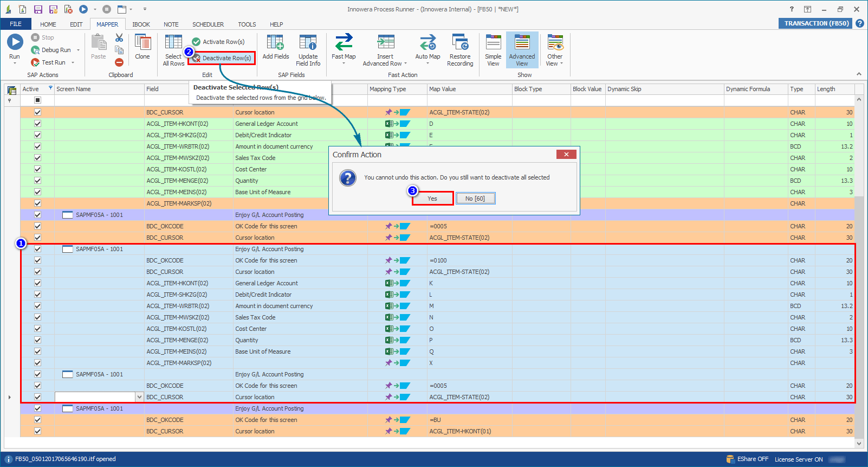Click the grid scrollbar up arrow
868x467 pixels.
859,100
